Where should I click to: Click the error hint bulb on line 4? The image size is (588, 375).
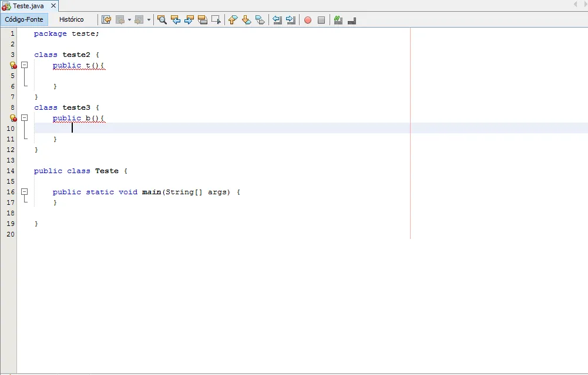tap(13, 66)
